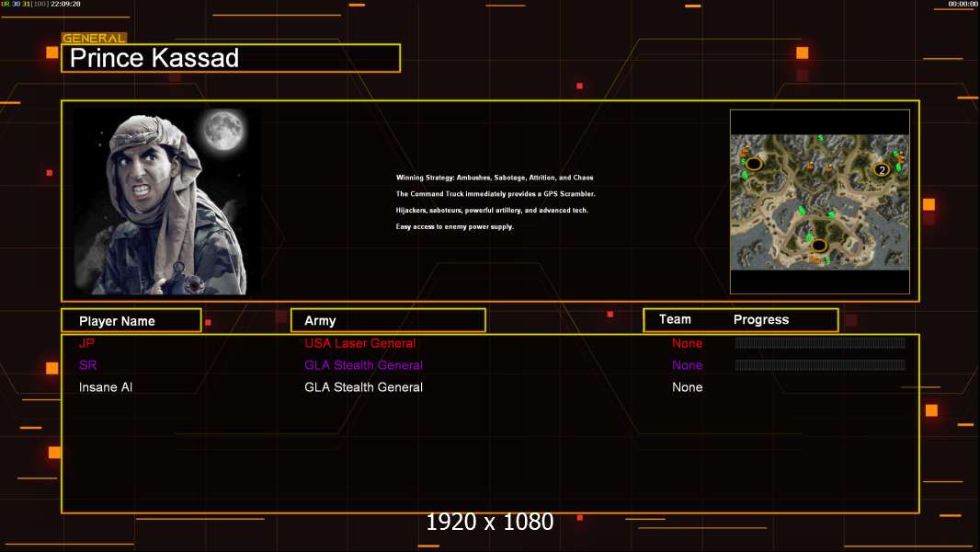
Task: Select the Prince Kassad portrait image
Action: tap(168, 201)
